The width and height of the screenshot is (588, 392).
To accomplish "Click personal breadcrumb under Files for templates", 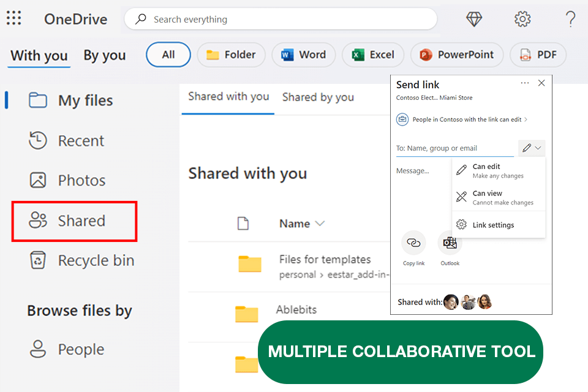I will tap(298, 274).
